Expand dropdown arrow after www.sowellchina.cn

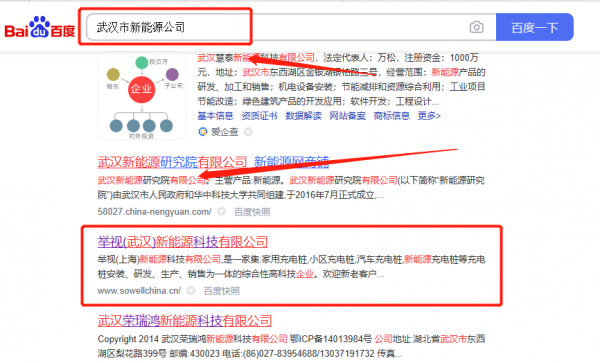pos(191,291)
